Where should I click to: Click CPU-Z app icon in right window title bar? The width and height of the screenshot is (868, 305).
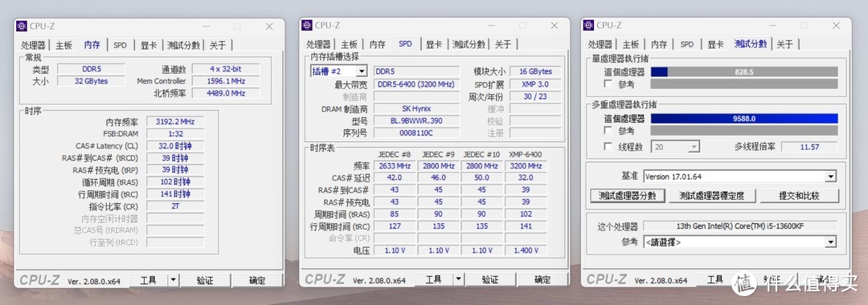(x=588, y=26)
